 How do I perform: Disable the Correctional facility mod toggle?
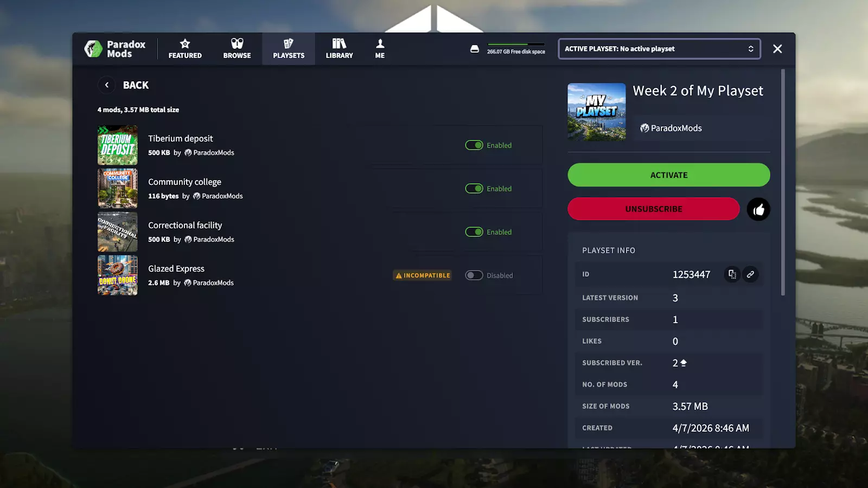coord(474,232)
